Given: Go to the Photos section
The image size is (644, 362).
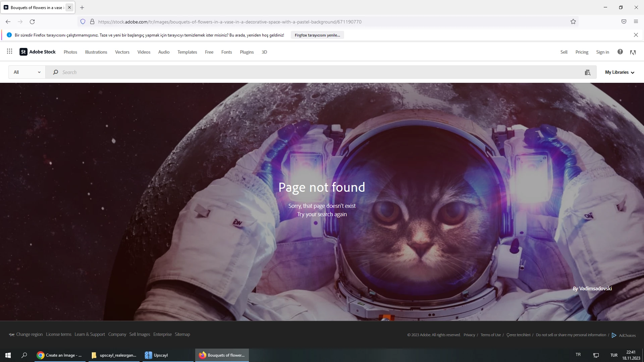Looking at the screenshot, I should [x=70, y=52].
